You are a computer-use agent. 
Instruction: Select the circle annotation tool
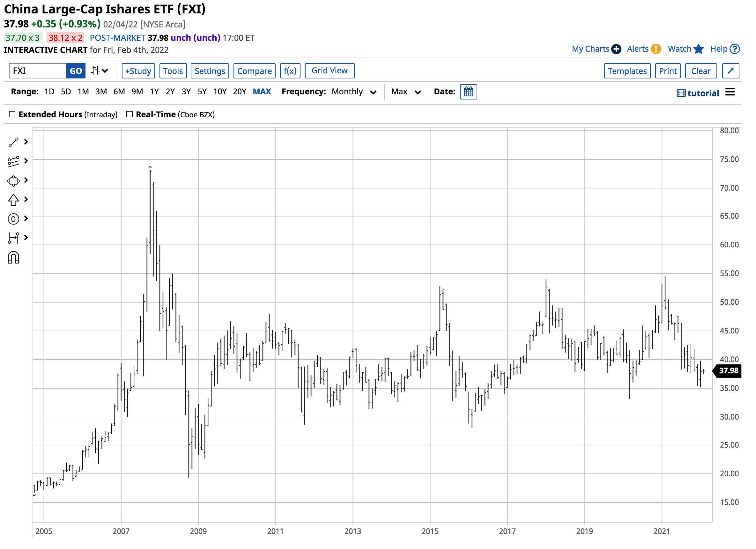point(13,219)
